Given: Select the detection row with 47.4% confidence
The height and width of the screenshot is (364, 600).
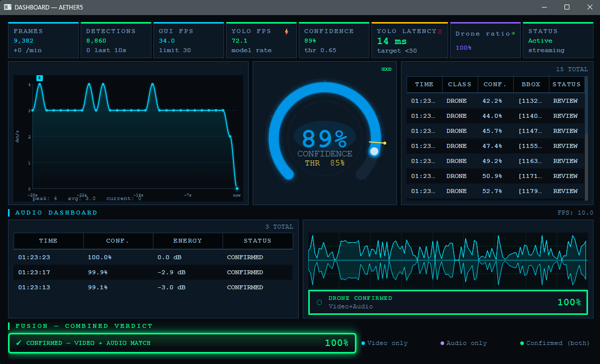Looking at the screenshot, I should [x=496, y=146].
